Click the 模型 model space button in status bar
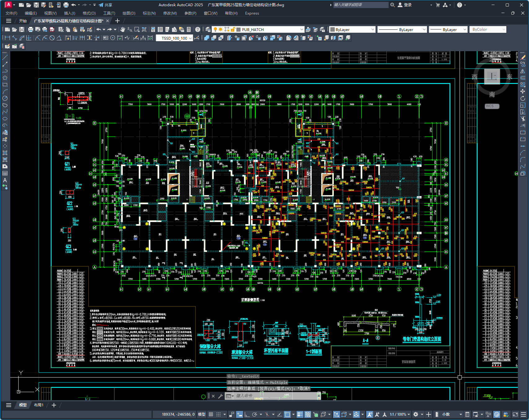Image resolution: width=529 pixels, height=420 pixels. pos(202,414)
